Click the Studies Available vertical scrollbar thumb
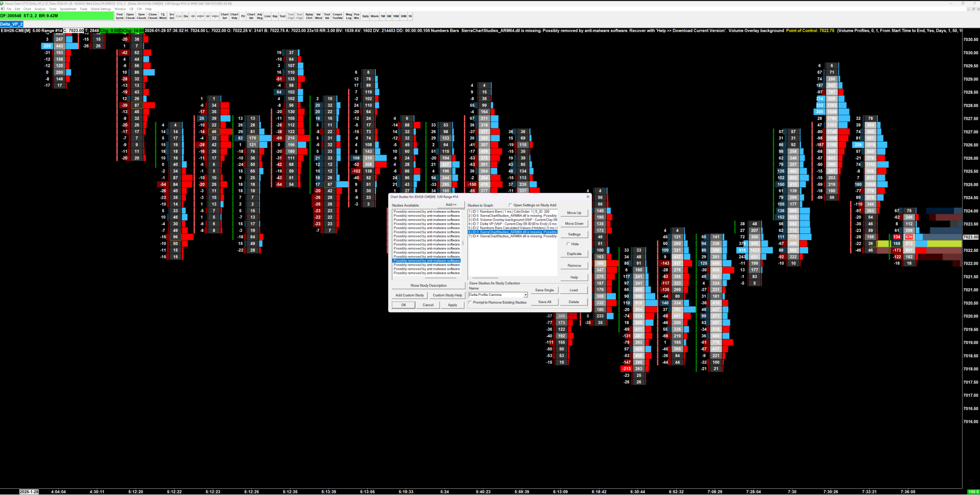Image resolution: width=980 pixels, height=495 pixels. (x=463, y=243)
